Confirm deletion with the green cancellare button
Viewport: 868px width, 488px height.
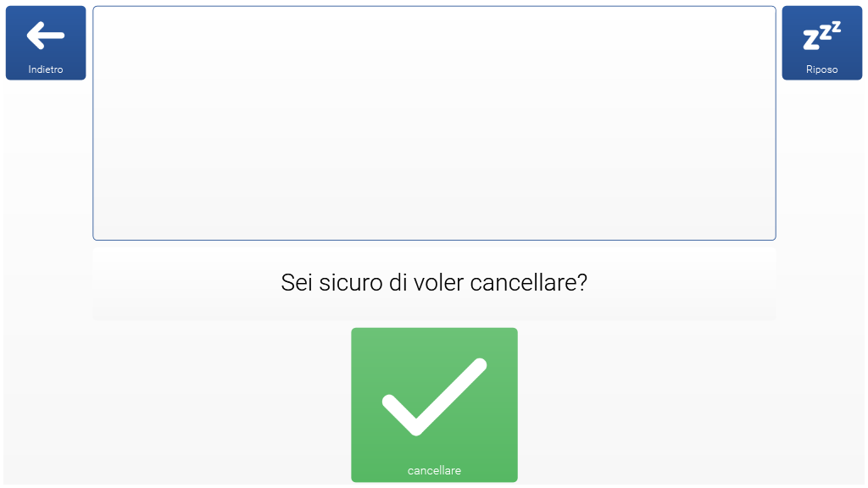click(x=434, y=405)
